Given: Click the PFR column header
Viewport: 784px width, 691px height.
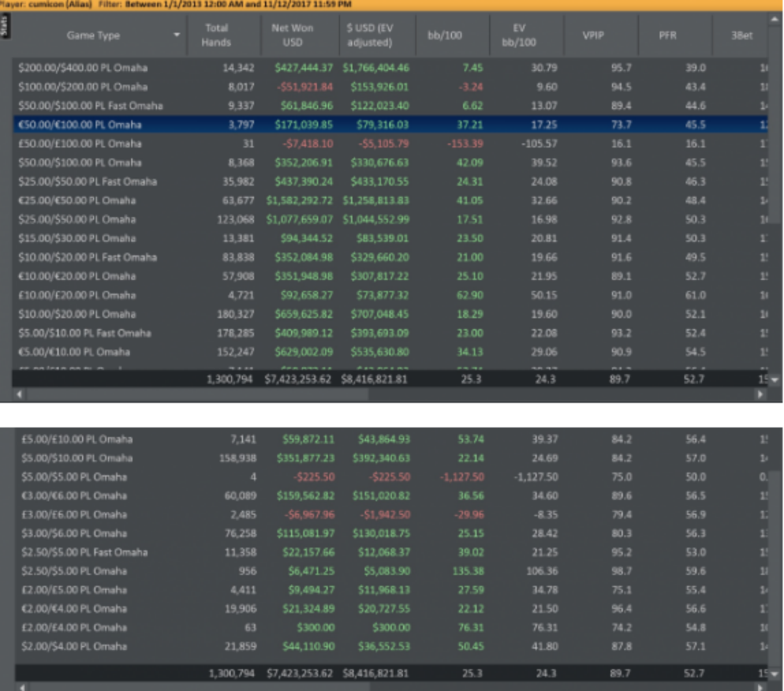Looking at the screenshot, I should [667, 36].
